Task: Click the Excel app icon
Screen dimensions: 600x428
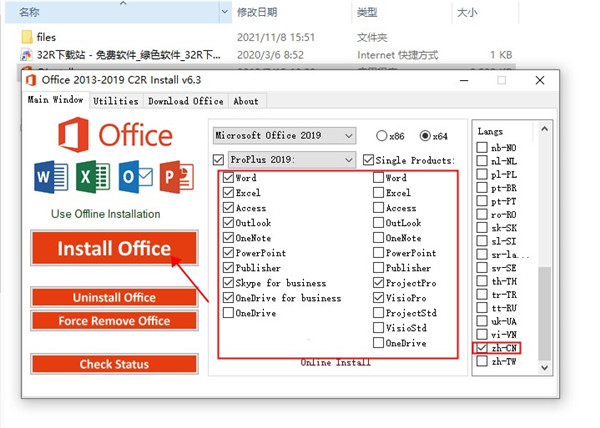Action: tap(93, 177)
